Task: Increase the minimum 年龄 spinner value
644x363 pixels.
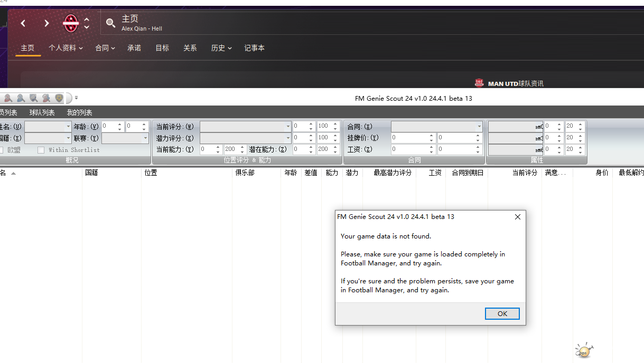Action: 120,124
